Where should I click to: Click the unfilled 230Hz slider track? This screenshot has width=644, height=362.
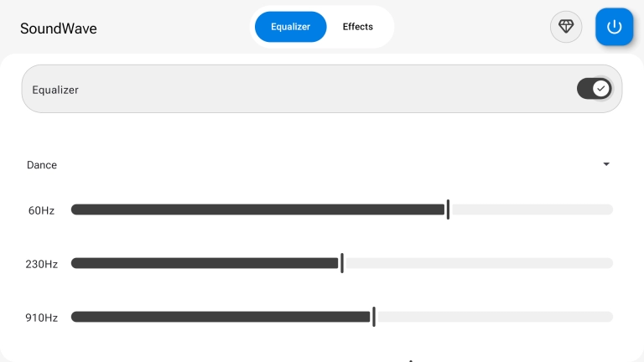point(478,263)
